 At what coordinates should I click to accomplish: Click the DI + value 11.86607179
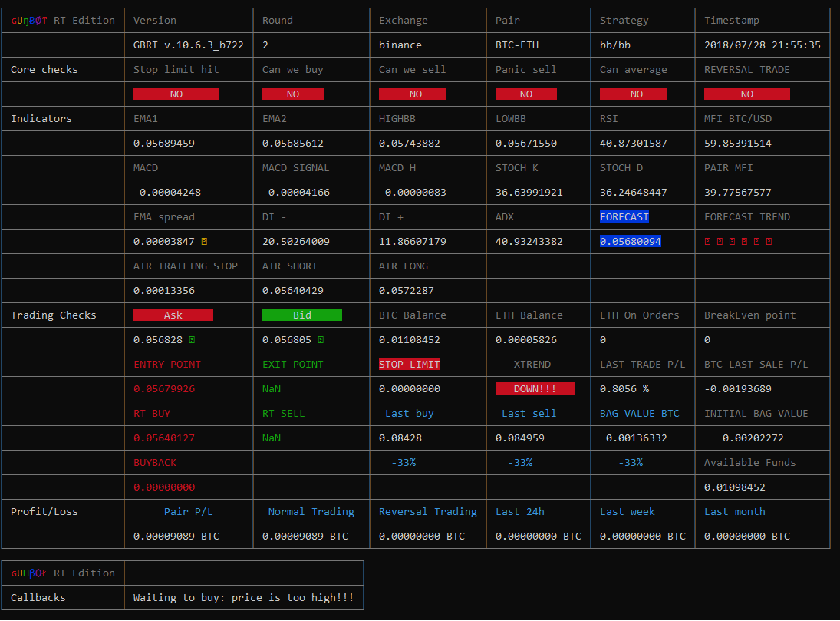[x=413, y=241]
